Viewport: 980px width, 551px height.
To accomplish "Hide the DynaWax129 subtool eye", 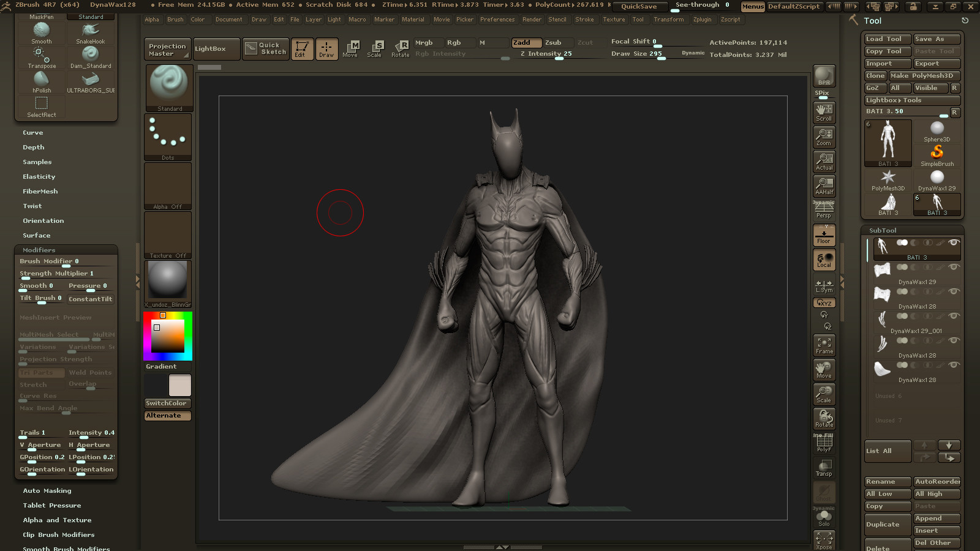I will pyautogui.click(x=954, y=267).
